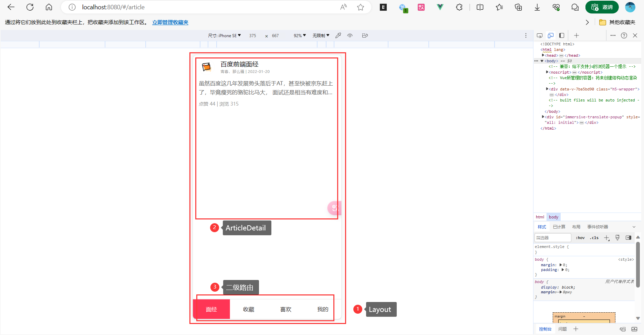Toggle vision deficiency emulation eye icon

[350, 35]
